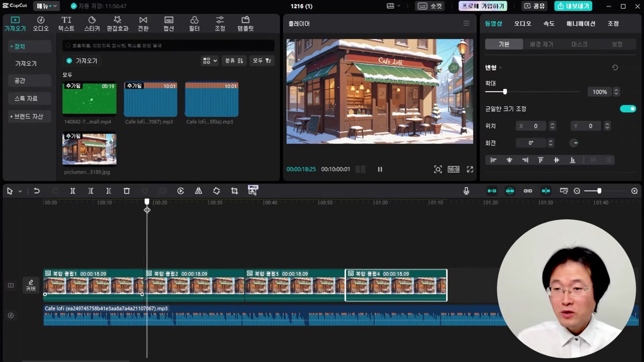Switch to 배경 제거 sub-tab
The width and height of the screenshot is (644, 362).
pos(541,44)
